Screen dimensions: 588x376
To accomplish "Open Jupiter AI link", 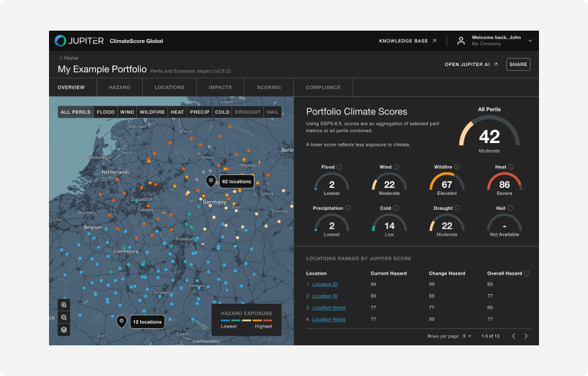I will pyautogui.click(x=471, y=64).
